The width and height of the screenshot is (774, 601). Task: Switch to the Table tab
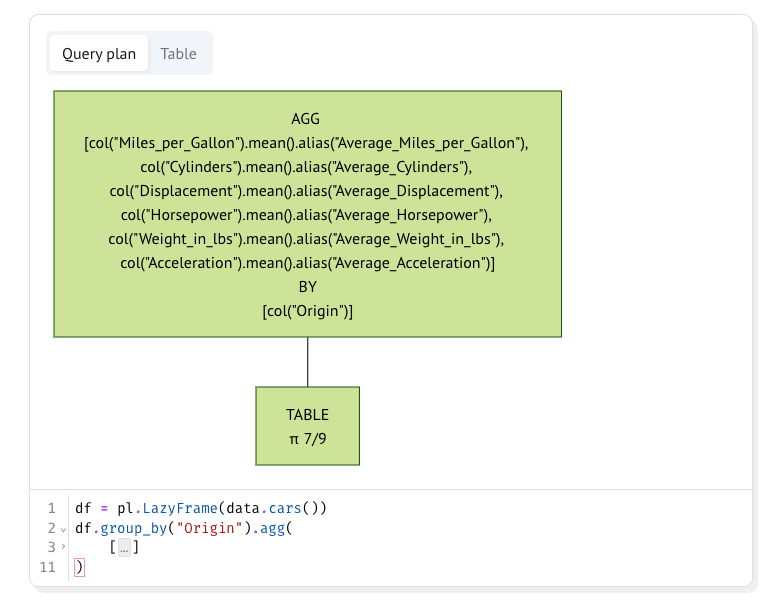tap(178, 54)
